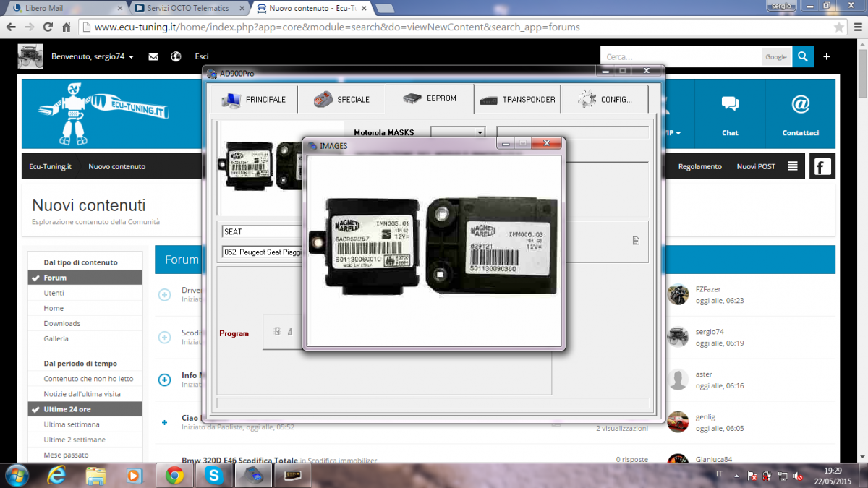Open the genlig user profile link
Viewport: 868px width, 488px height.
705,417
